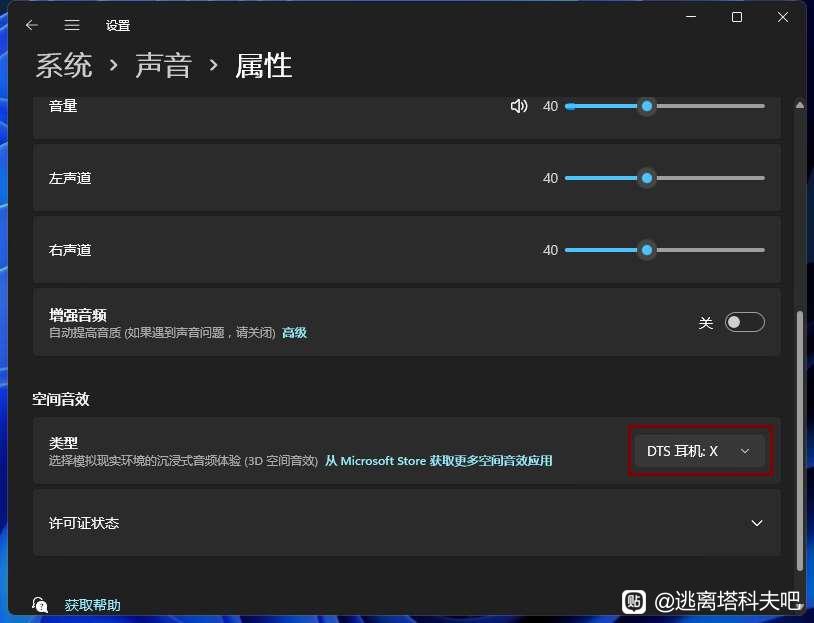This screenshot has height=623, width=814.
Task: Click the 左声道 slider handle
Action: click(x=647, y=178)
